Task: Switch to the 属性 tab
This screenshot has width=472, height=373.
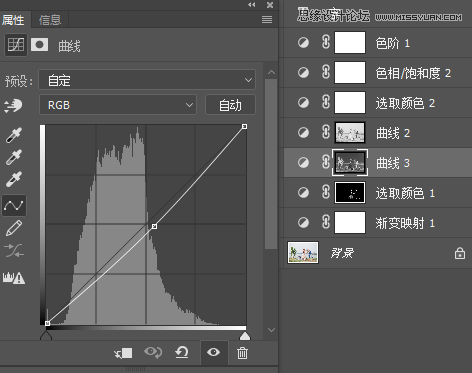Action: (x=13, y=20)
